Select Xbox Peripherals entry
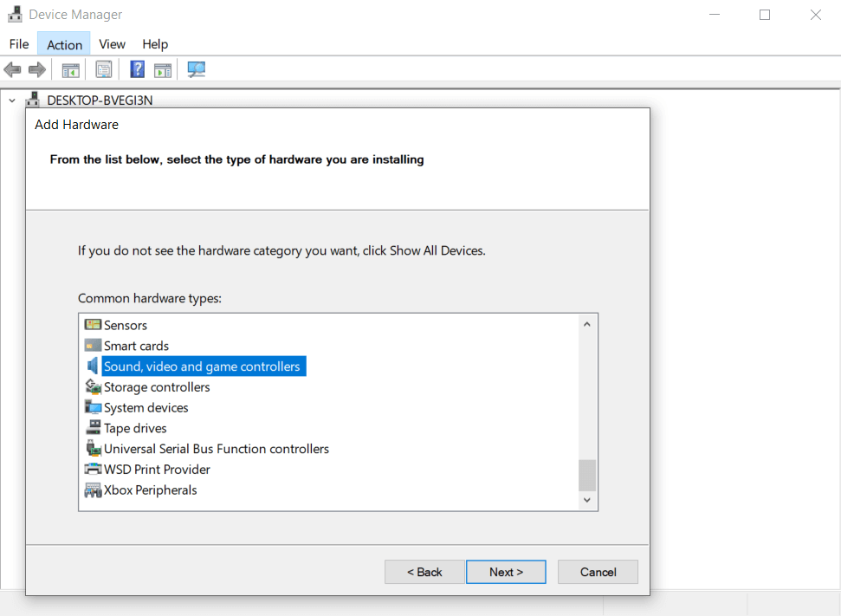Screen dimensions: 841x616 tap(150, 490)
